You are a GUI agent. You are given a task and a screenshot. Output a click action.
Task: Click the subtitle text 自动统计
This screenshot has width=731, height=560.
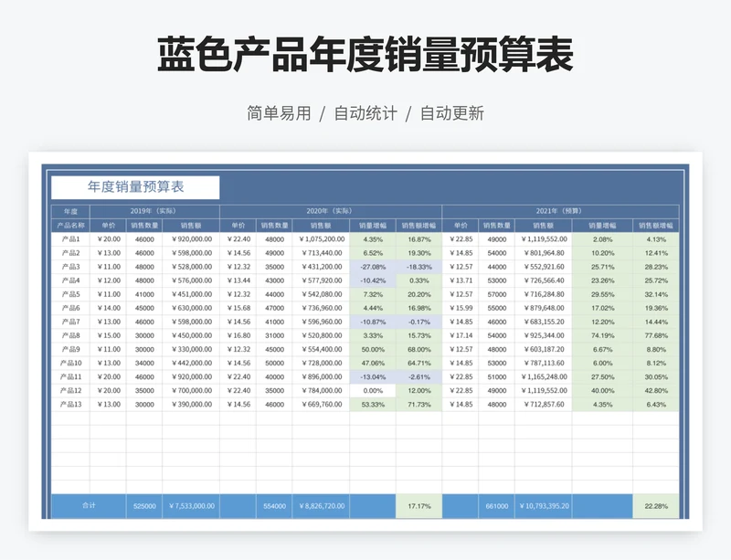[365, 113]
